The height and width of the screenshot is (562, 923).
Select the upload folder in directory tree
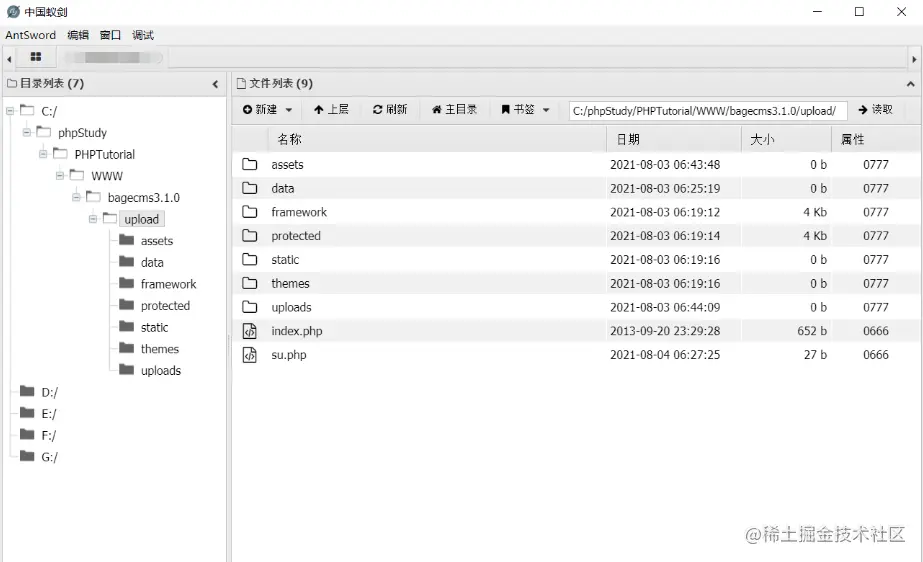(x=141, y=219)
